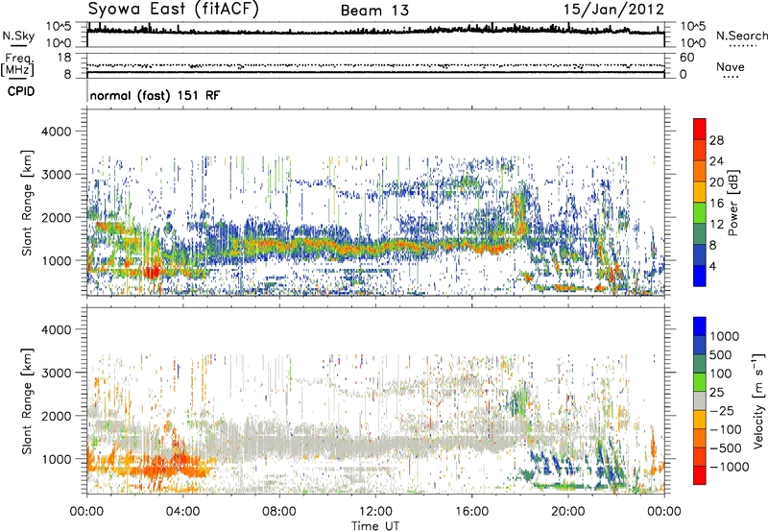Click the "25" label on the Velocity scale

(x=716, y=392)
